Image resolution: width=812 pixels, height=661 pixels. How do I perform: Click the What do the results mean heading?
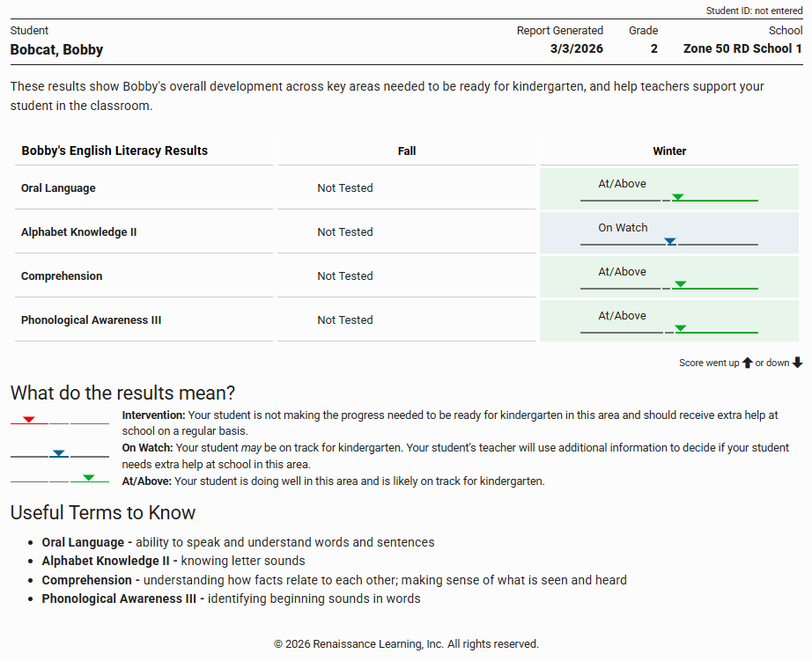coord(122,393)
